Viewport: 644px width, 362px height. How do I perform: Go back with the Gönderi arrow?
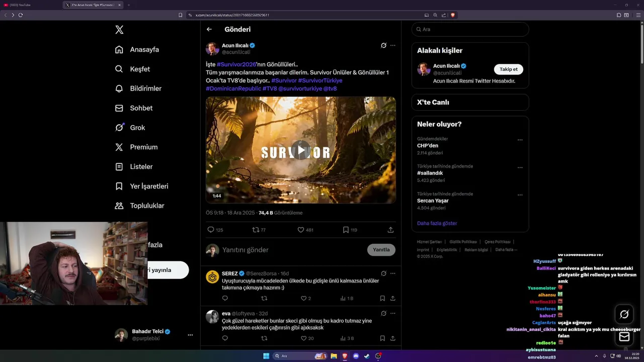[209, 30]
